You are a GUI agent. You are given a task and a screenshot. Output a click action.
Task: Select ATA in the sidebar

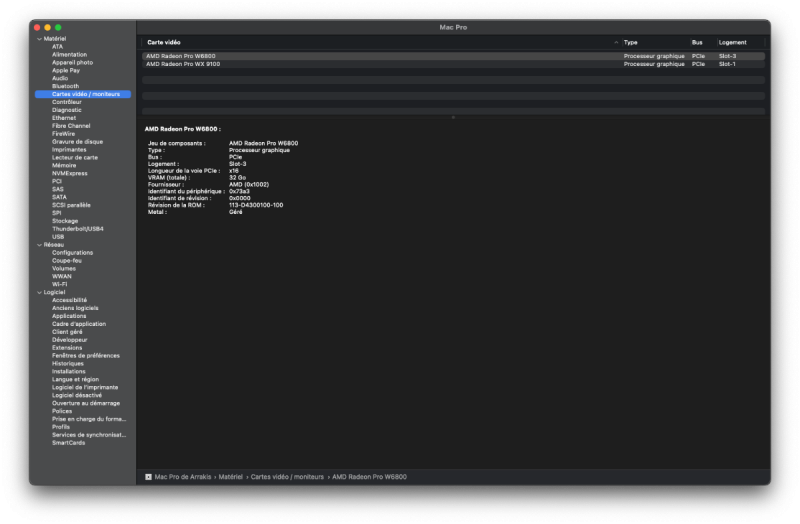(x=57, y=46)
